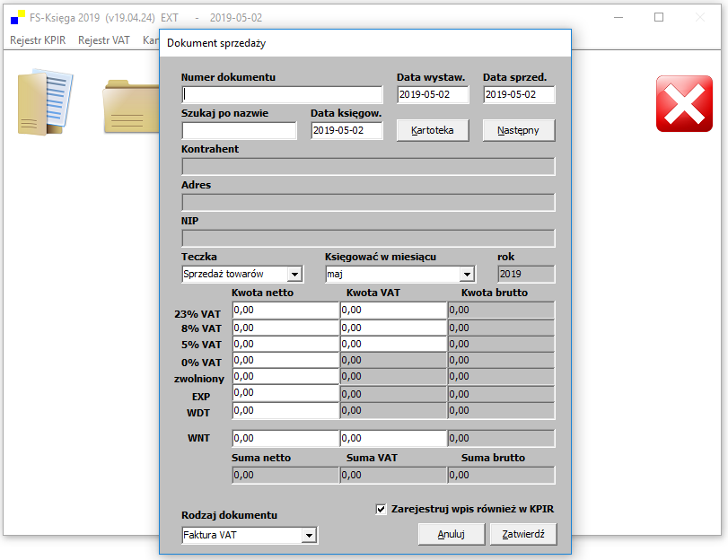Click the Następny button
The height and width of the screenshot is (560, 728).
point(518,130)
